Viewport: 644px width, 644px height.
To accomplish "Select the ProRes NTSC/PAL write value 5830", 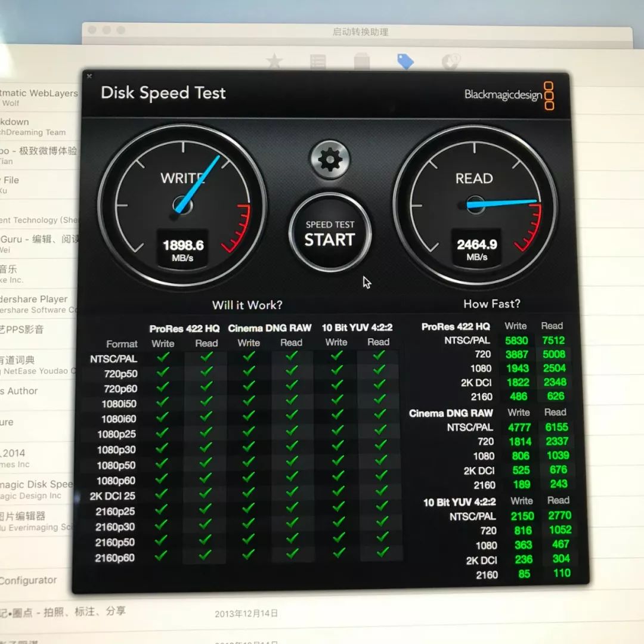I will 516,340.
